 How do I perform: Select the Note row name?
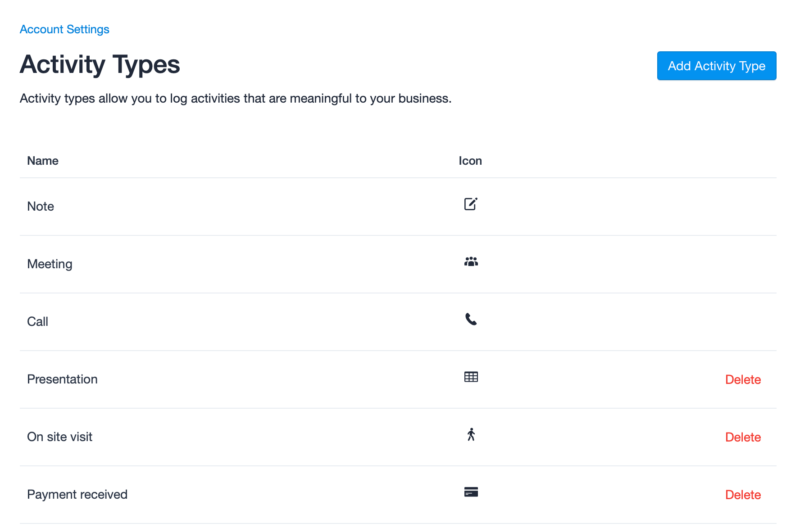41,206
